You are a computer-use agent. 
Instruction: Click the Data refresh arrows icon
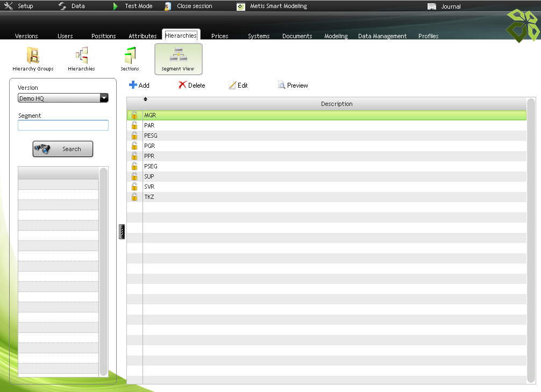point(62,6)
